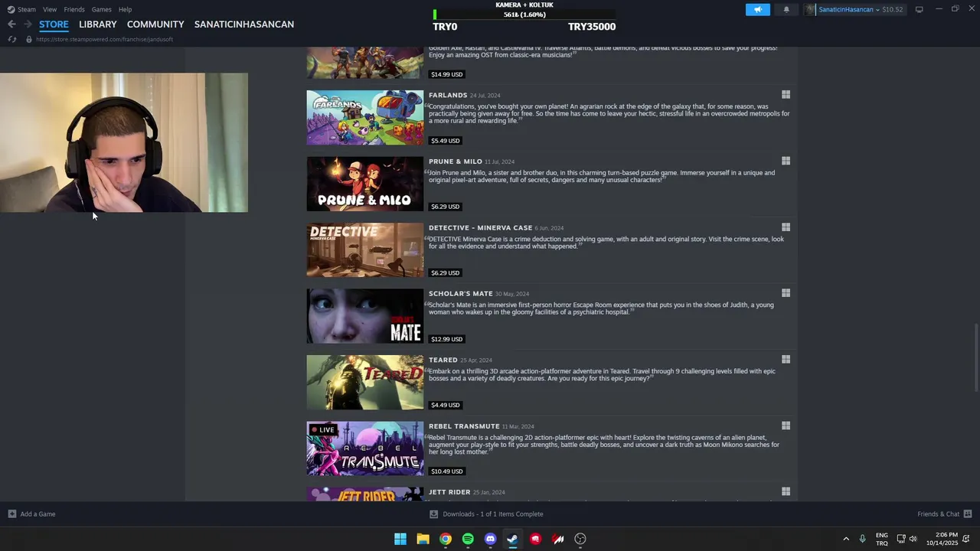Go forward with the right arrow
The width and height of the screenshot is (980, 551).
click(28, 24)
